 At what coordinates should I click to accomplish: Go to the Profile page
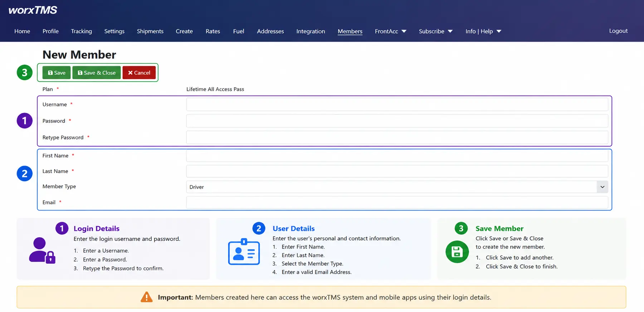(x=50, y=31)
